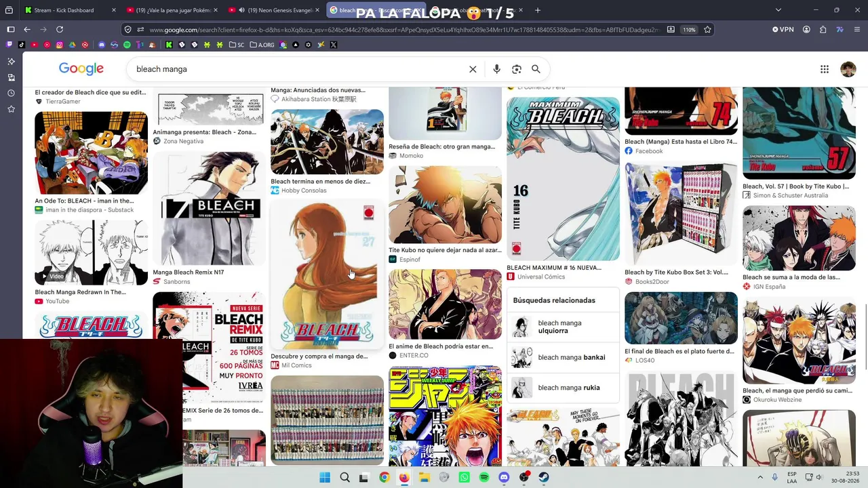Open the Bleach Vol. 57 image result
This screenshot has height=488, width=868.
coord(799,134)
